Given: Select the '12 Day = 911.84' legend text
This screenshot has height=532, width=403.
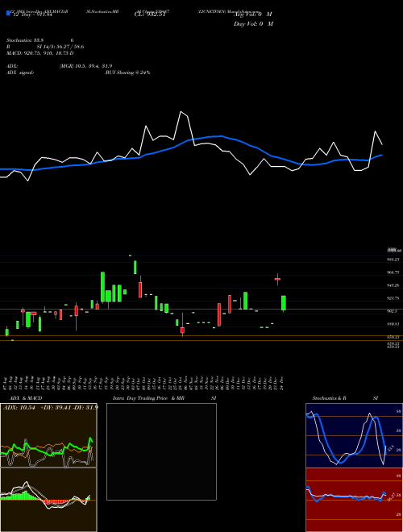Looking at the screenshot, I should click(31, 15).
